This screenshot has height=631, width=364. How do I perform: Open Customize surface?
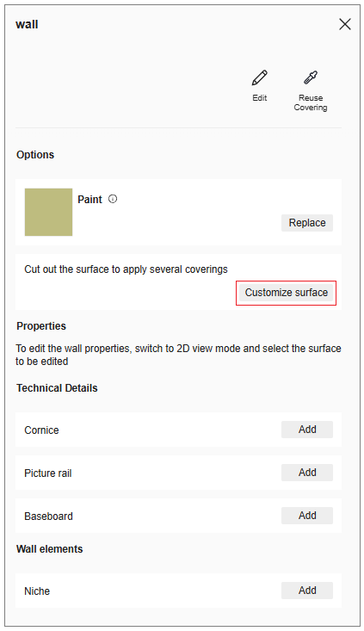[286, 293]
